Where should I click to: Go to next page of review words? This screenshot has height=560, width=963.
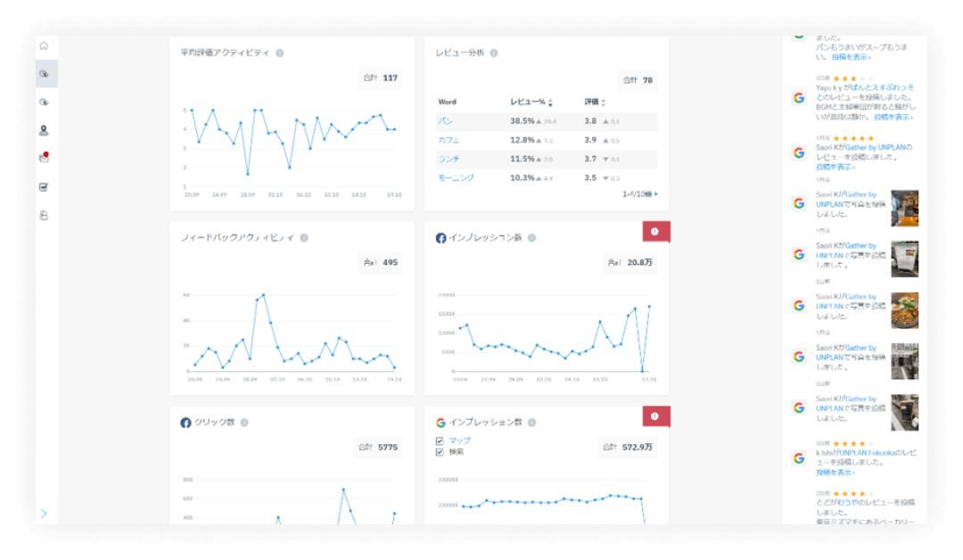point(656,194)
